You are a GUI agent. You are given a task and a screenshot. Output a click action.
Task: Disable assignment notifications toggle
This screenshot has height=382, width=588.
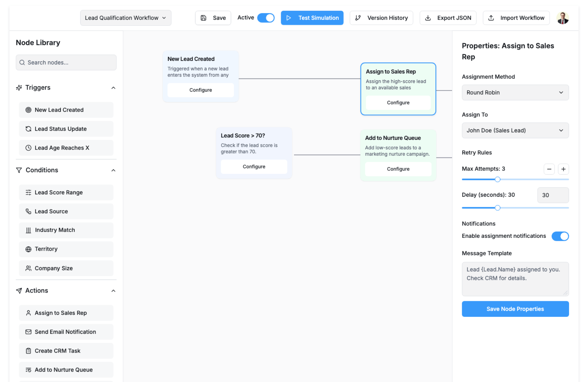click(560, 236)
